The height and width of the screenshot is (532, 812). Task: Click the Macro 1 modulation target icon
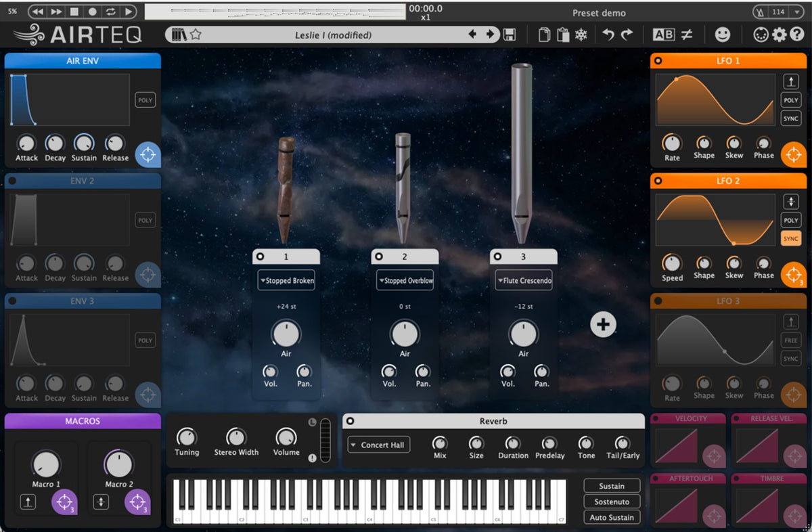point(65,502)
